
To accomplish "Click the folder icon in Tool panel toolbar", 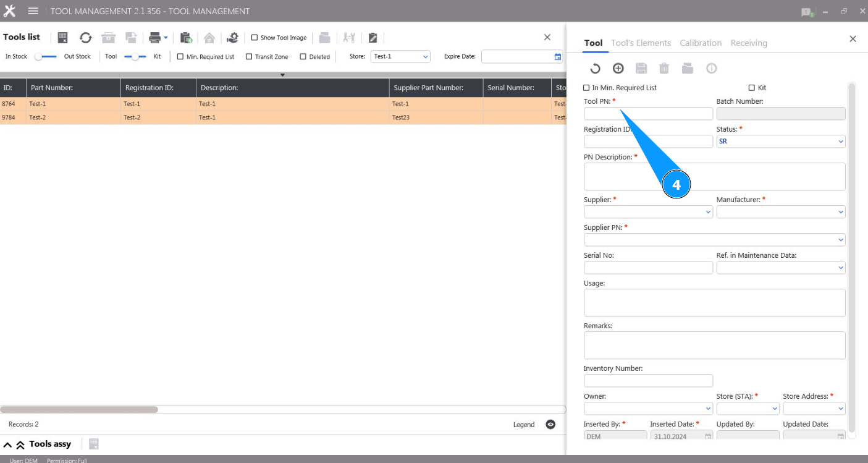I will click(688, 68).
